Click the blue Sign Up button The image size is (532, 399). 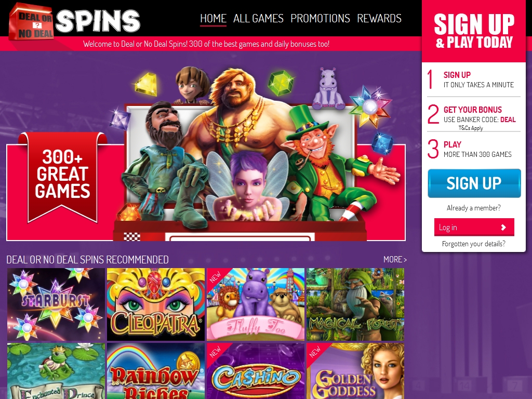click(474, 183)
